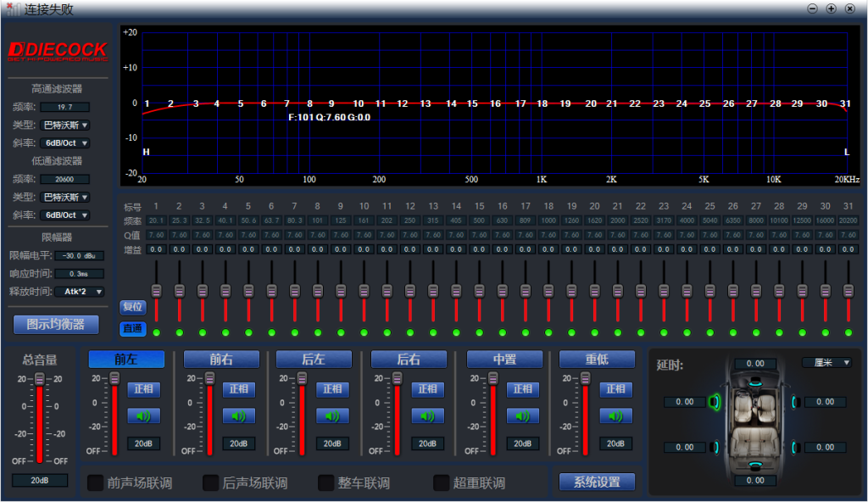Open limiter 释放时间 Atk*2 dropdown
This screenshot has height=502, width=868.
(80, 292)
